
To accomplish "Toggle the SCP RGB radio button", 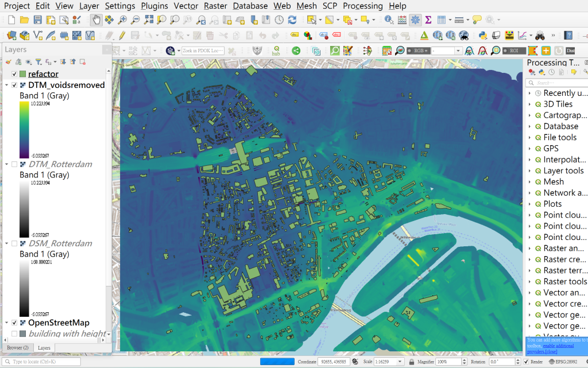I will (x=419, y=51).
